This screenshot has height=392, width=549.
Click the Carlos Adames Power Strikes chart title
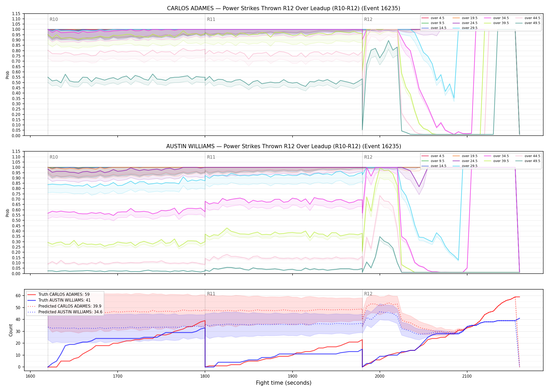coord(284,8)
